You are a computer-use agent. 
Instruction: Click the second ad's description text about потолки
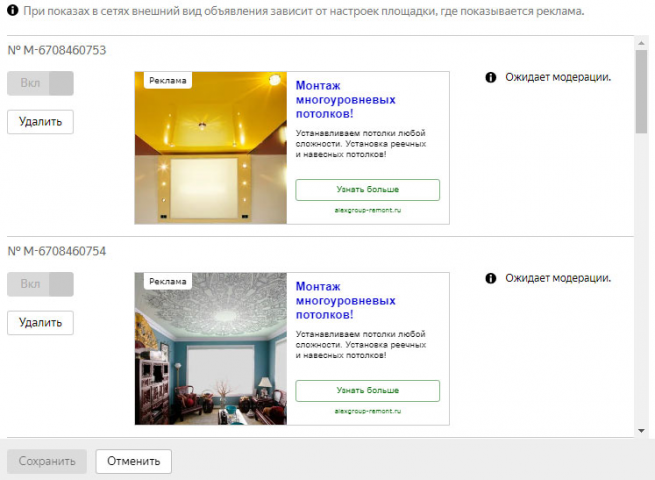(x=361, y=345)
